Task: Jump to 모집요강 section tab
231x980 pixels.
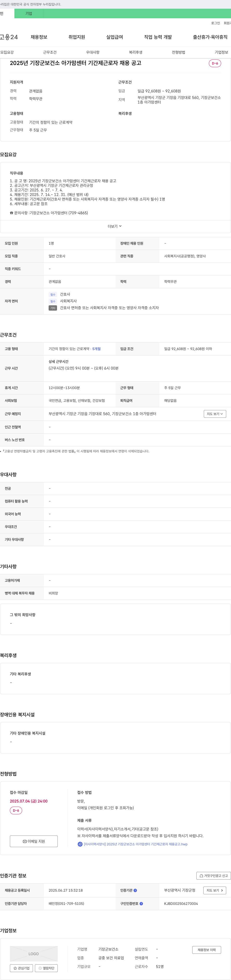Action: click(x=7, y=52)
